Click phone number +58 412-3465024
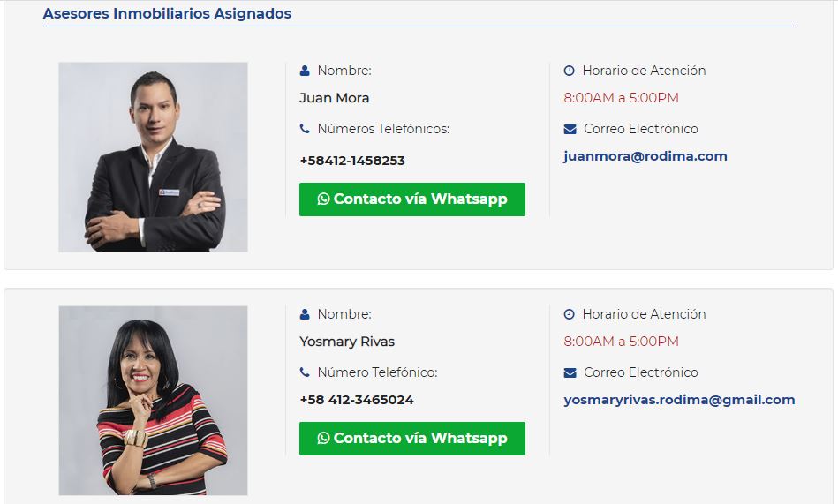 pyautogui.click(x=357, y=400)
